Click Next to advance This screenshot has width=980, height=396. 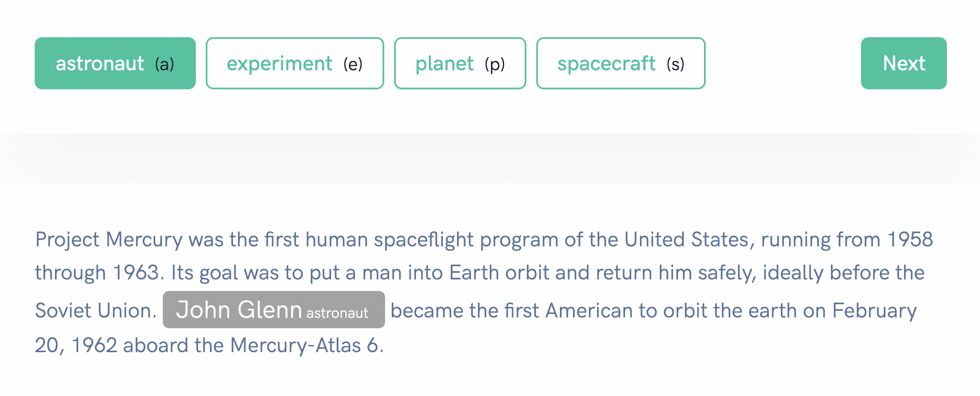click(904, 63)
